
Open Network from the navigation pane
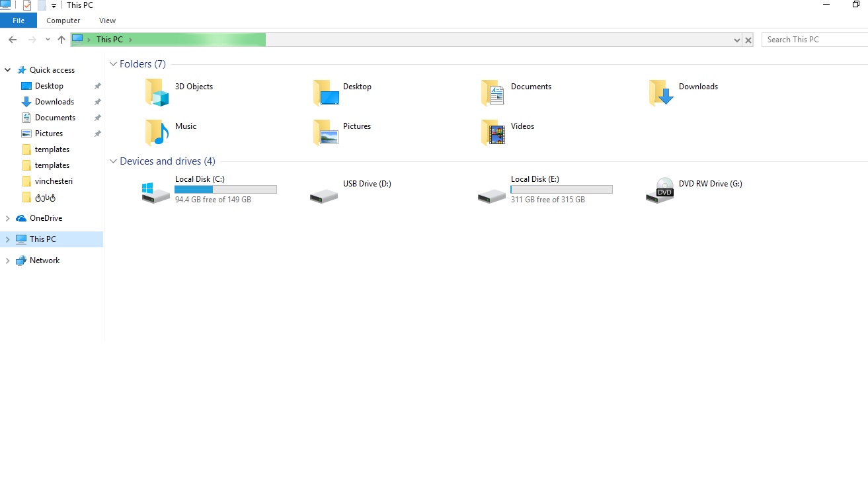44,261
